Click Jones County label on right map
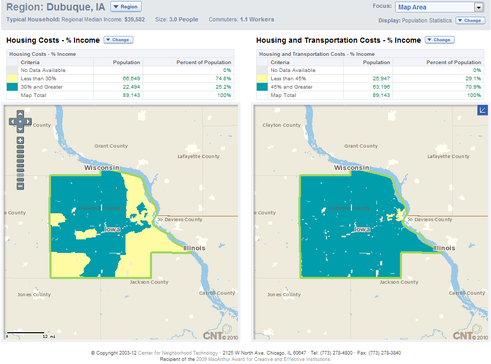Image resolution: width=491 pixels, height=364 pixels. 284,295
